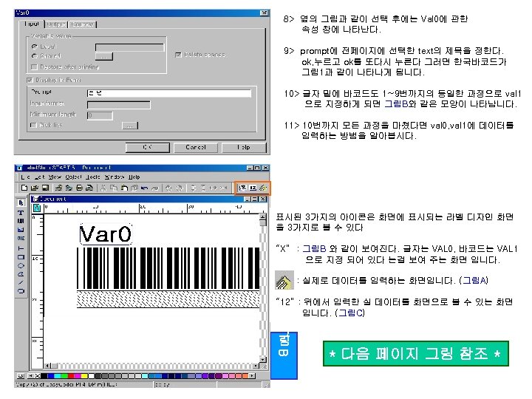Click the cyan ruler corner icon
532x399 pixels.
37,208
